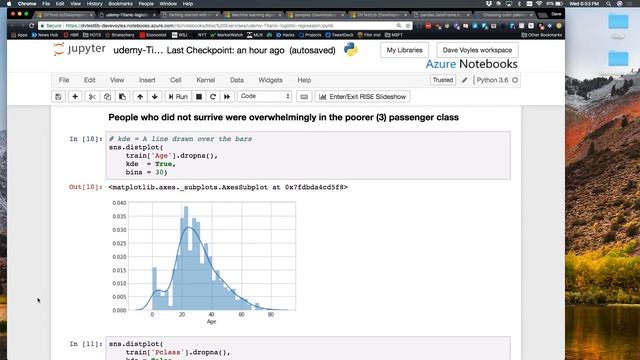Image resolution: width=640 pixels, height=360 pixels.
Task: Open the Jupyter Help menu
Action: coord(304,80)
